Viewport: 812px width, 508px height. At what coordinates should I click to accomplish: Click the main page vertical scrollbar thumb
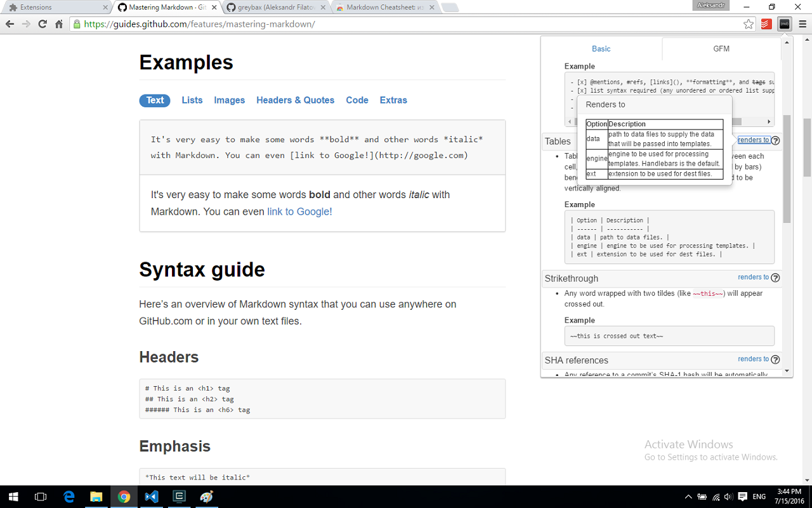807,148
